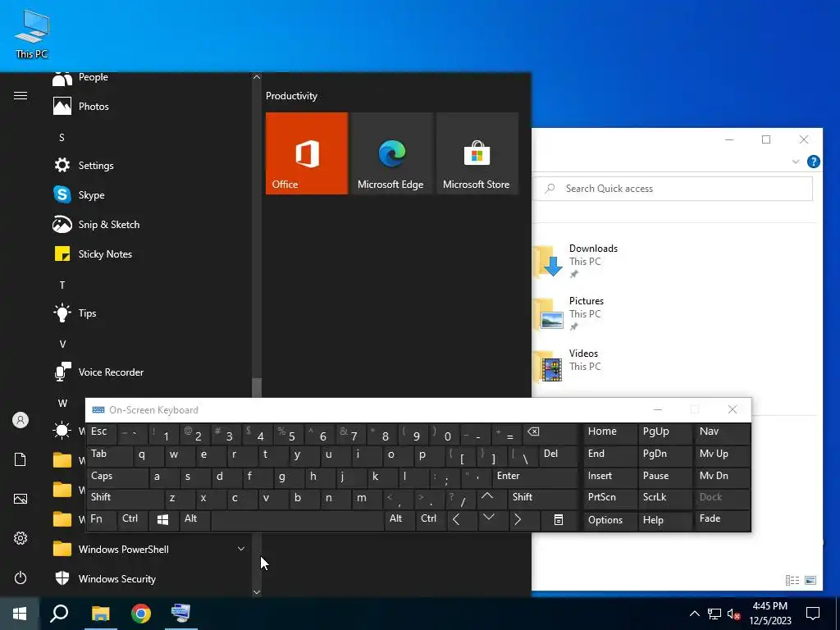Switch Explorer to details view icon
The height and width of the screenshot is (630, 840).
click(x=792, y=580)
